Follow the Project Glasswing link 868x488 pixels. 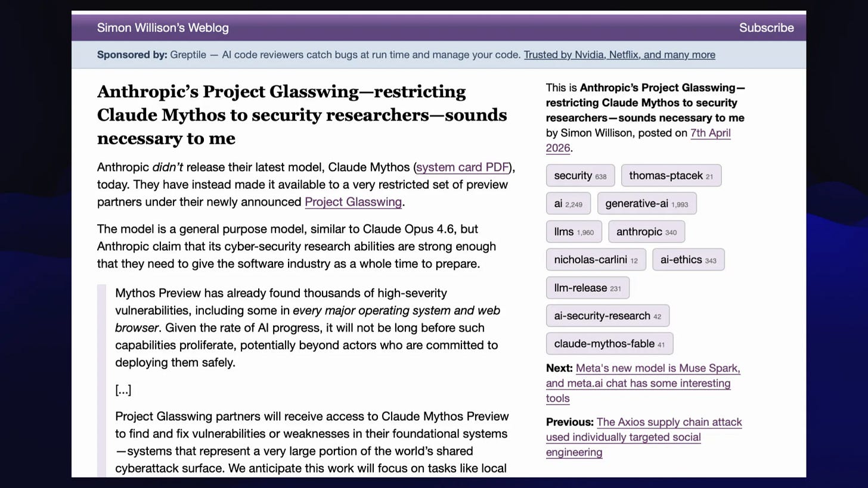click(x=353, y=202)
